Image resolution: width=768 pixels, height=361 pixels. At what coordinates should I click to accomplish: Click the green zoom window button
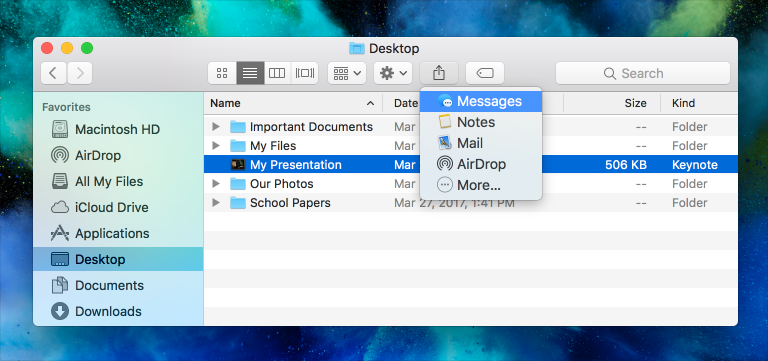tap(87, 48)
